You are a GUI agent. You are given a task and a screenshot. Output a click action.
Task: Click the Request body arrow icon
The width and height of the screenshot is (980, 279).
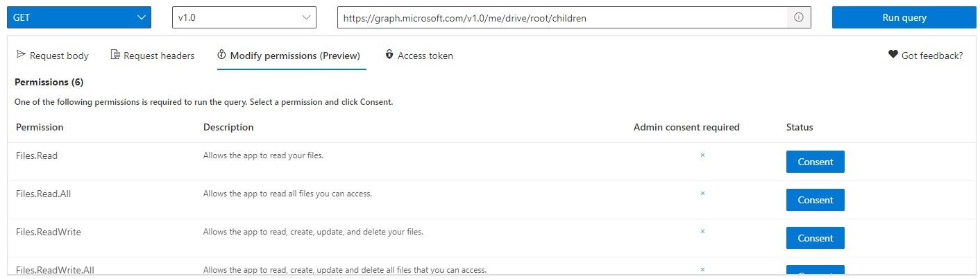click(x=21, y=55)
